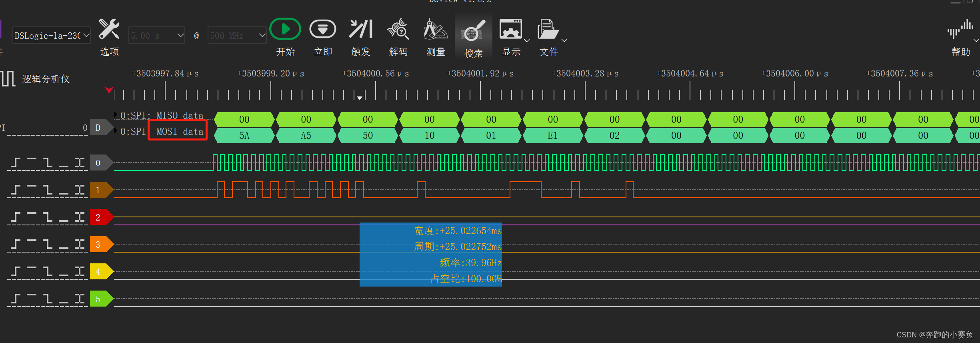
Task: Click the MOSI decoded byte E1
Action: coord(553,136)
